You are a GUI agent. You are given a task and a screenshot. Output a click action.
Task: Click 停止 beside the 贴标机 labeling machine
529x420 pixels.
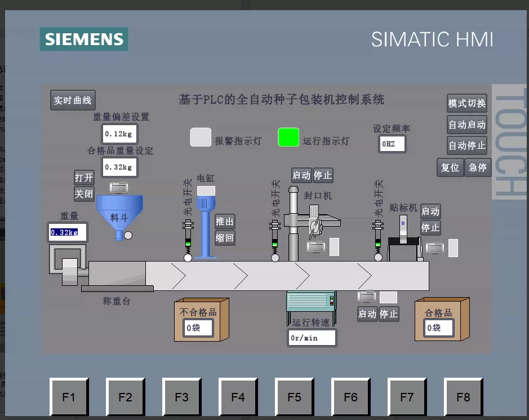[430, 228]
